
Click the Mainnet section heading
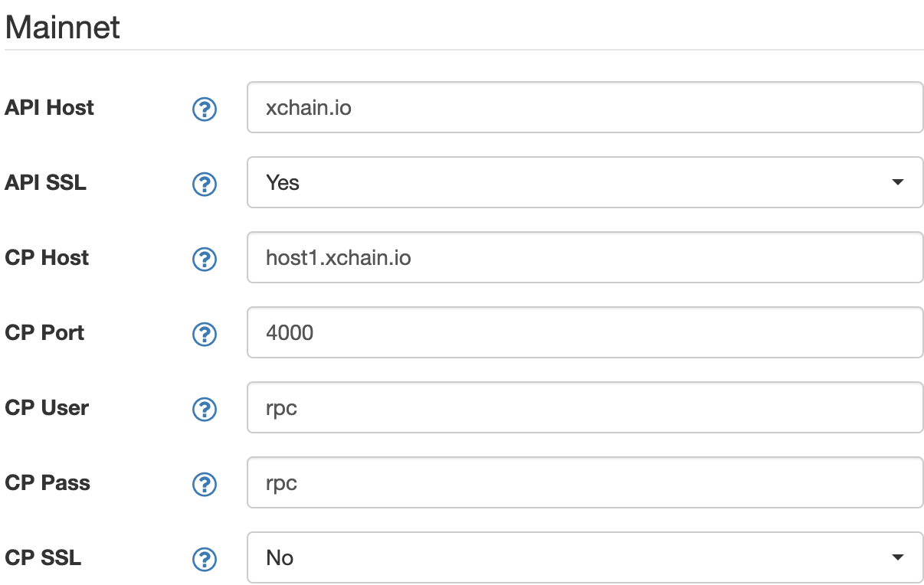click(x=63, y=28)
